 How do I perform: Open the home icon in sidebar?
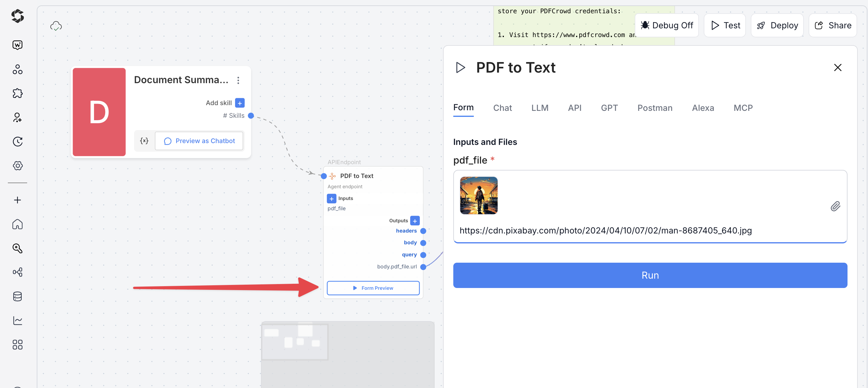click(x=17, y=224)
